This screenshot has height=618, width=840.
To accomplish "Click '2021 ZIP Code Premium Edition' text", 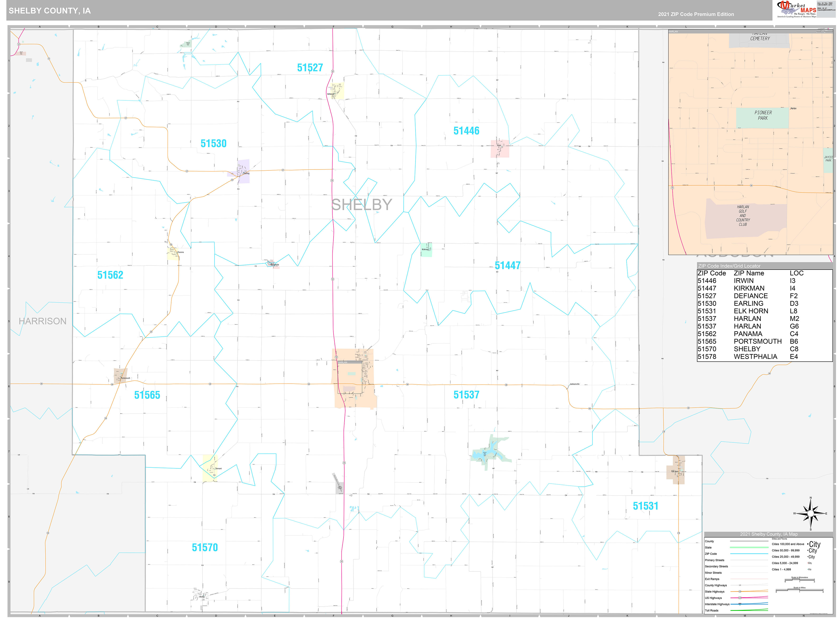I will pyautogui.click(x=696, y=14).
